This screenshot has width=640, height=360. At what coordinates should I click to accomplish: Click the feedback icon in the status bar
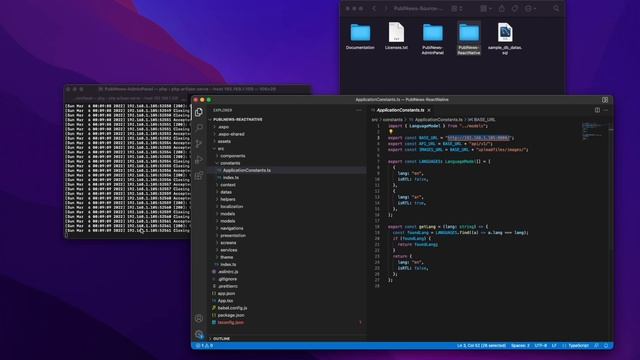(x=596, y=346)
